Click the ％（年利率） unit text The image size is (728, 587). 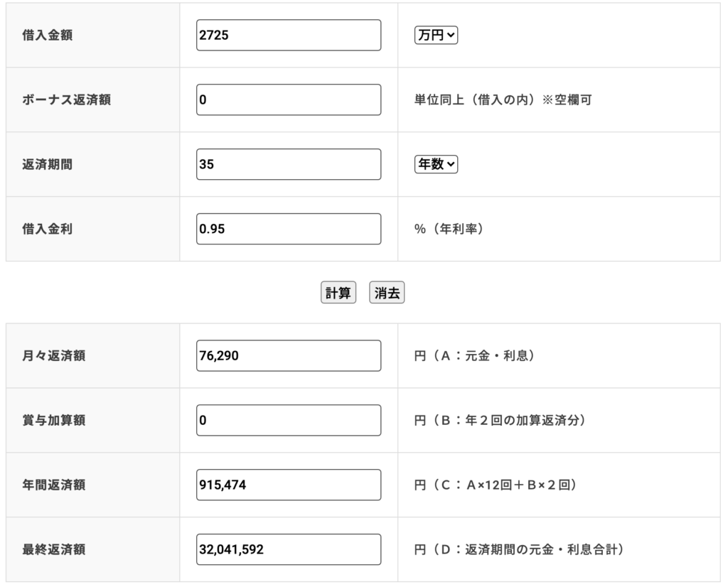point(449,229)
